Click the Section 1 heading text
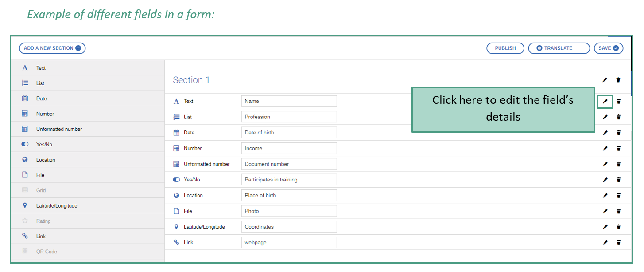The height and width of the screenshot is (272, 644). tap(191, 80)
